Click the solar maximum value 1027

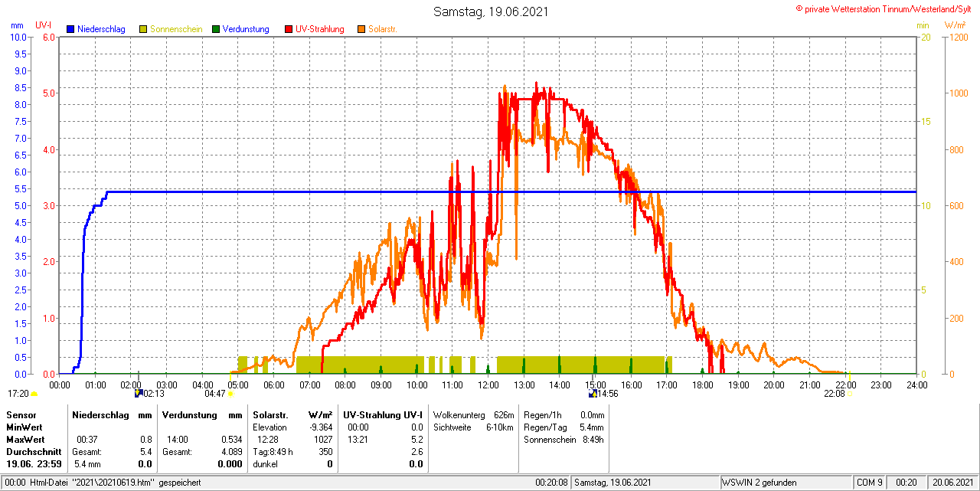[x=323, y=440]
